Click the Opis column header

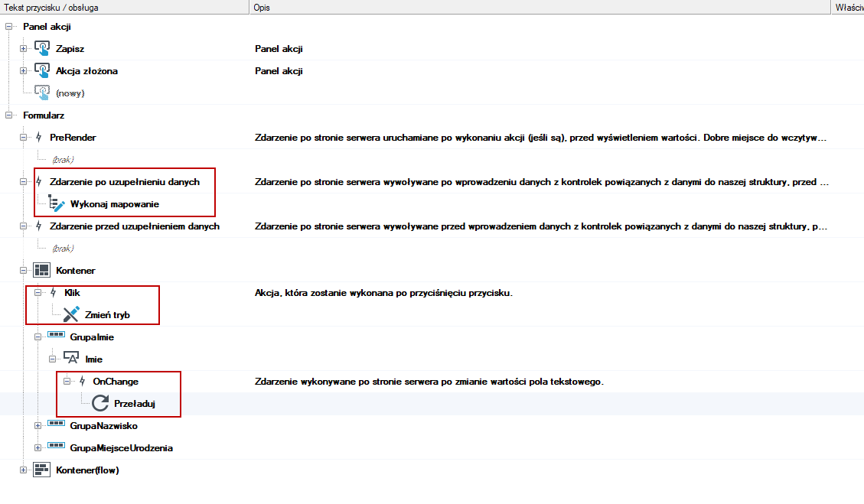pos(540,7)
